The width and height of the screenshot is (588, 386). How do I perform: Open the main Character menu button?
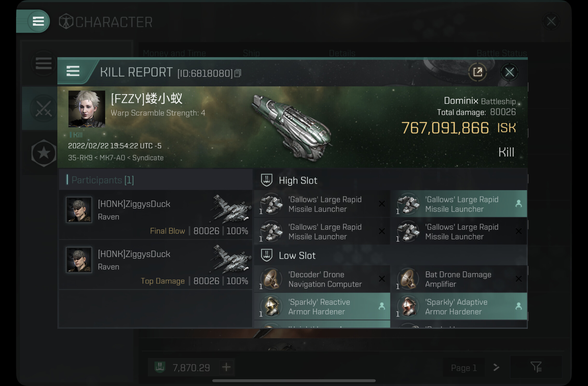click(x=38, y=21)
